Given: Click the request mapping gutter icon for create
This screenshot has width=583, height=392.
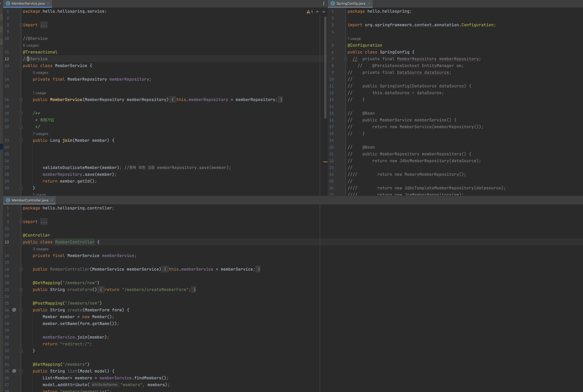Looking at the screenshot, I should pos(14,310).
